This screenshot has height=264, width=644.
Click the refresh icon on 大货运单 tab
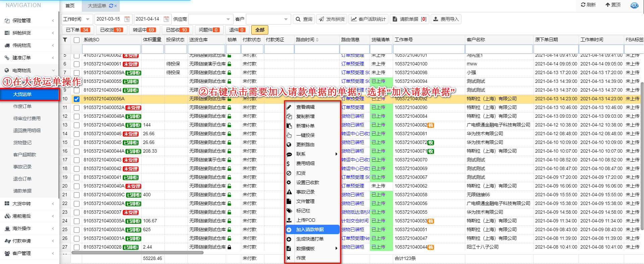click(111, 6)
